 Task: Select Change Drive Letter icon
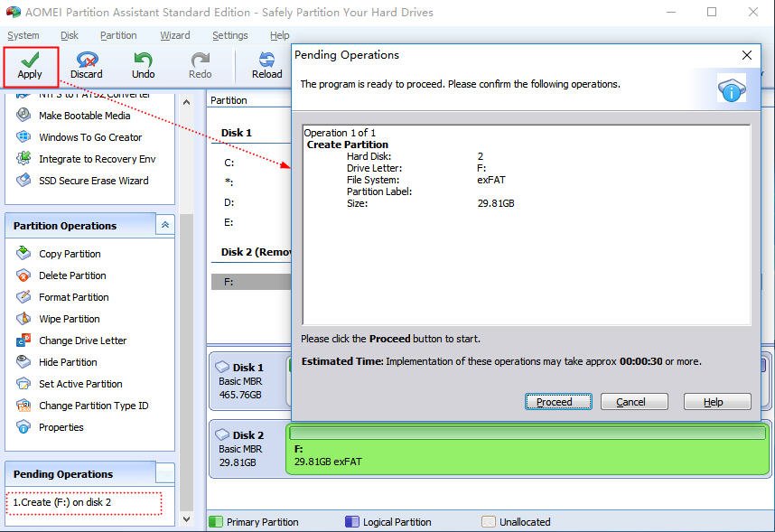23,341
